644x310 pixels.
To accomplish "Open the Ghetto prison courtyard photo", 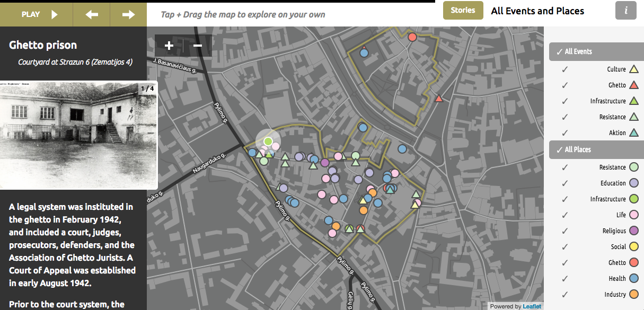I will [x=78, y=135].
